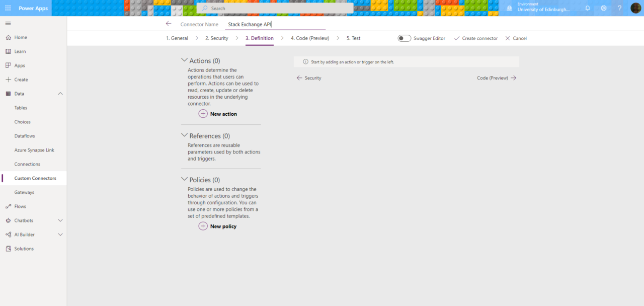Collapse the Data group in sidebar

[x=60, y=94]
